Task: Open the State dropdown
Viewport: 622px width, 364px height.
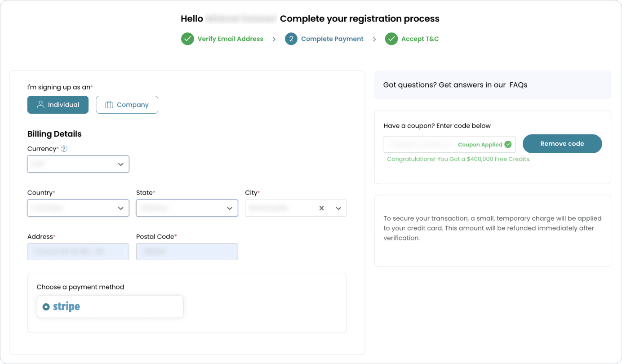Action: (x=187, y=208)
